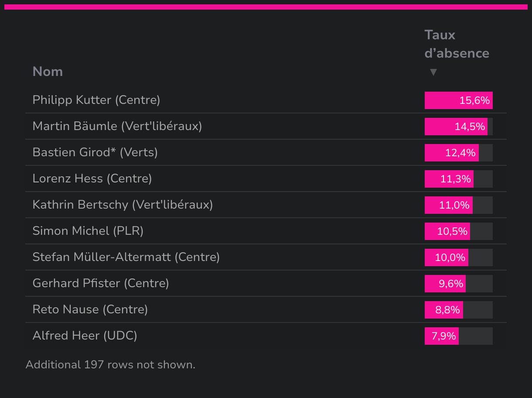Click the 10,5% bar for Michel
The height and width of the screenshot is (398, 532).
coord(447,231)
